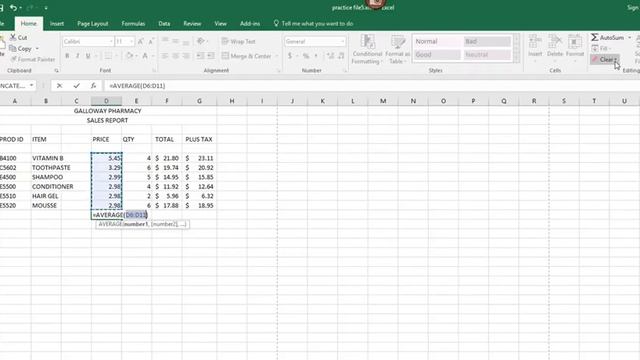Switch to the Formulas tab

pos(133,24)
